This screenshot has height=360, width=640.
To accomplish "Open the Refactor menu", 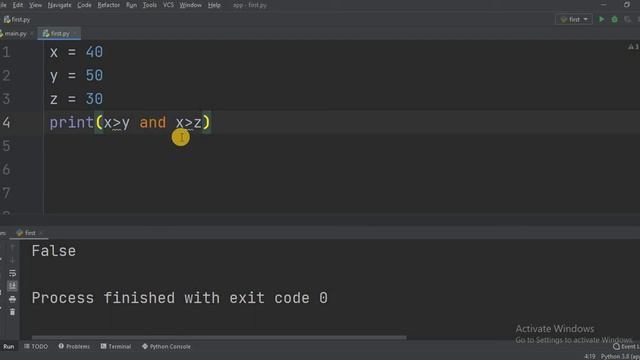I will click(109, 5).
